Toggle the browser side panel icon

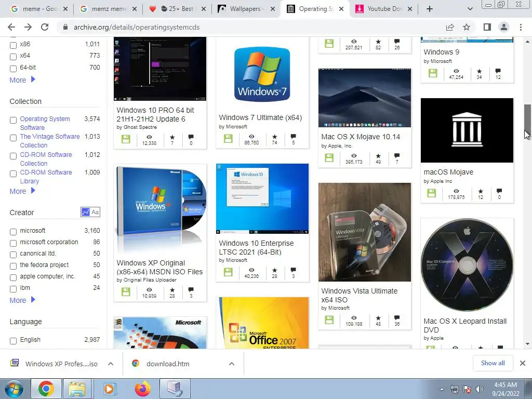click(487, 27)
